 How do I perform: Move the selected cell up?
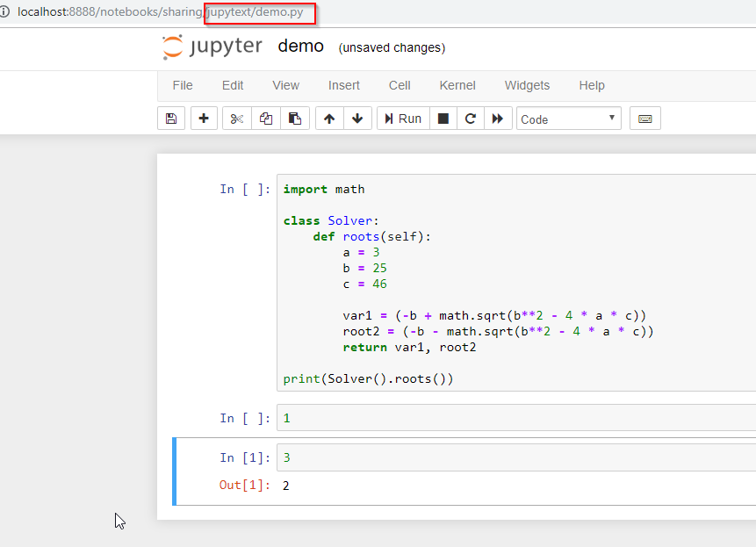coord(328,118)
